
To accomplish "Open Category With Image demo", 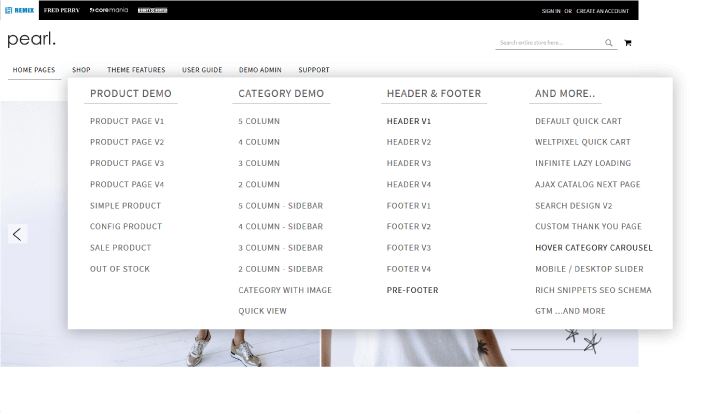I will (x=285, y=290).
